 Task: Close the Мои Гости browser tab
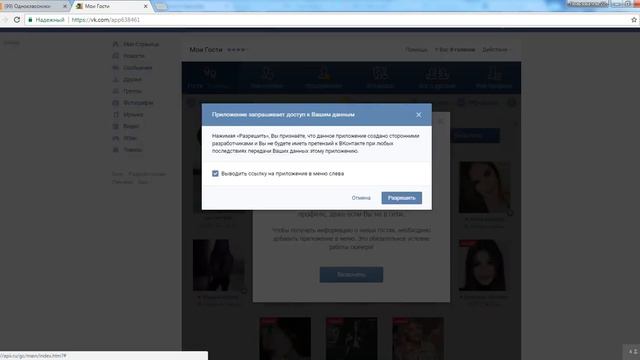[145, 6]
